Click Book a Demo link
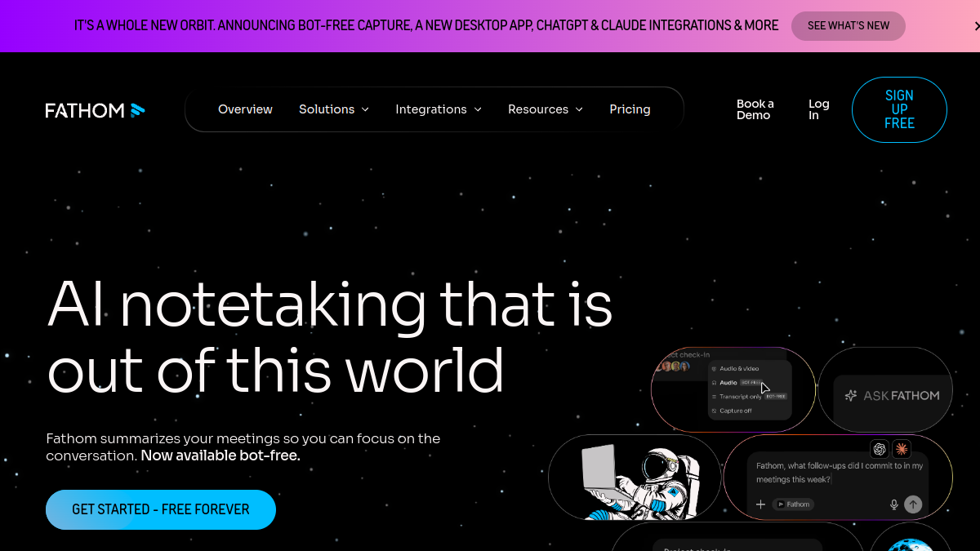Image resolution: width=980 pixels, height=551 pixels. pyautogui.click(x=755, y=109)
